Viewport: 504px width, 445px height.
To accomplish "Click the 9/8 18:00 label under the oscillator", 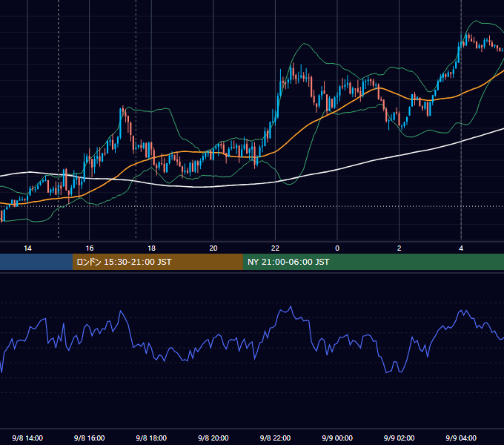I will pyautogui.click(x=151, y=438).
